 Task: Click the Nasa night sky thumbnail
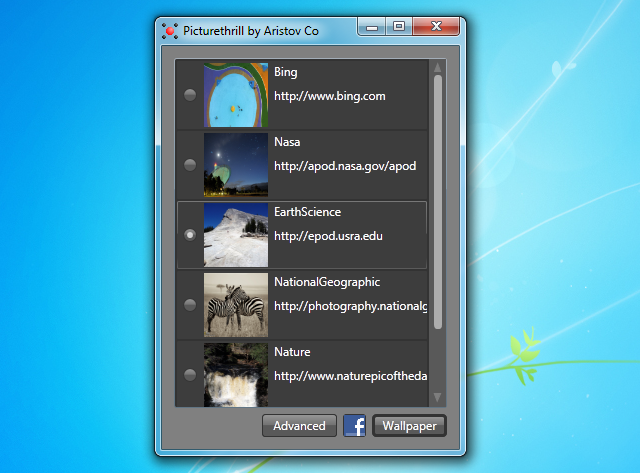[x=235, y=165]
